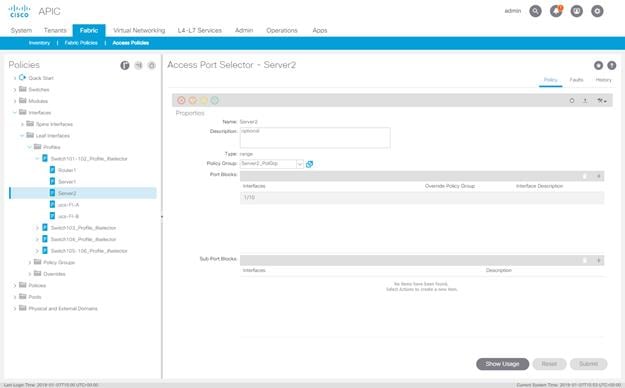Open the Virtual Networking tab
This screenshot has height=388, width=625.
[139, 30]
